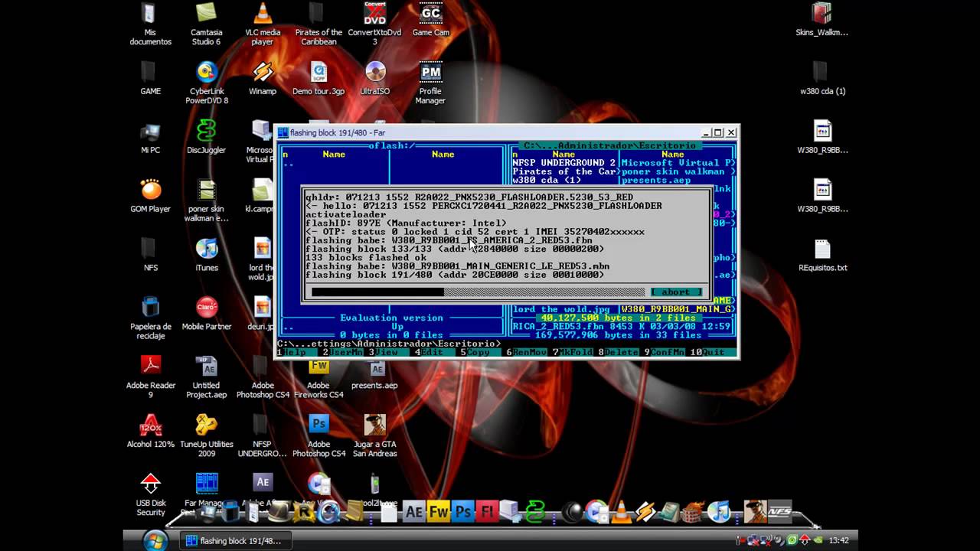The height and width of the screenshot is (551, 980).
Task: Open Camtasia Studio 6 desktop icon
Action: pyautogui.click(x=206, y=24)
